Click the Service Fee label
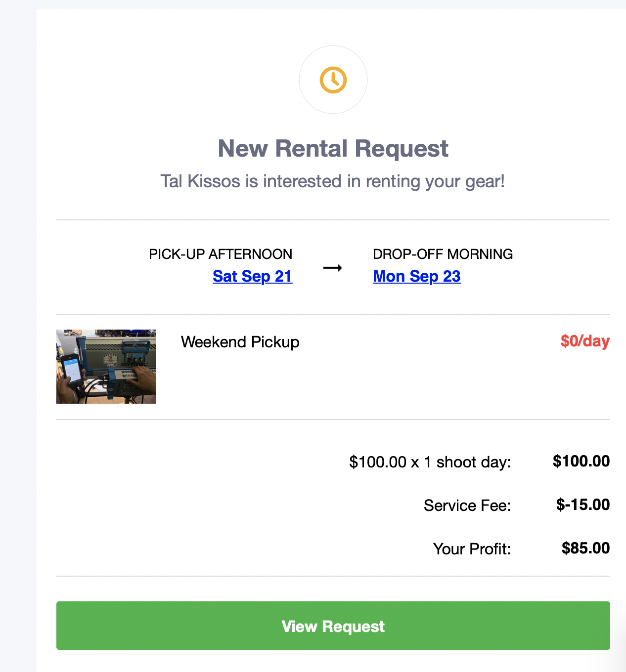The width and height of the screenshot is (626, 672). click(x=467, y=505)
